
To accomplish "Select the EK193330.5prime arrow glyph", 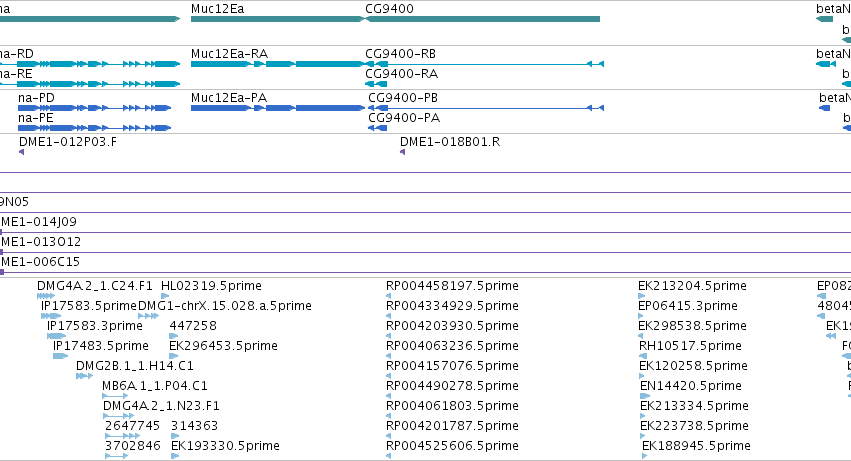I will tap(175, 456).
